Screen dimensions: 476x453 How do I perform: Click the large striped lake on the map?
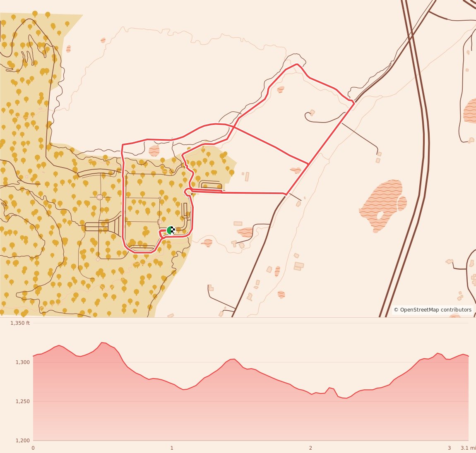pyautogui.click(x=381, y=206)
